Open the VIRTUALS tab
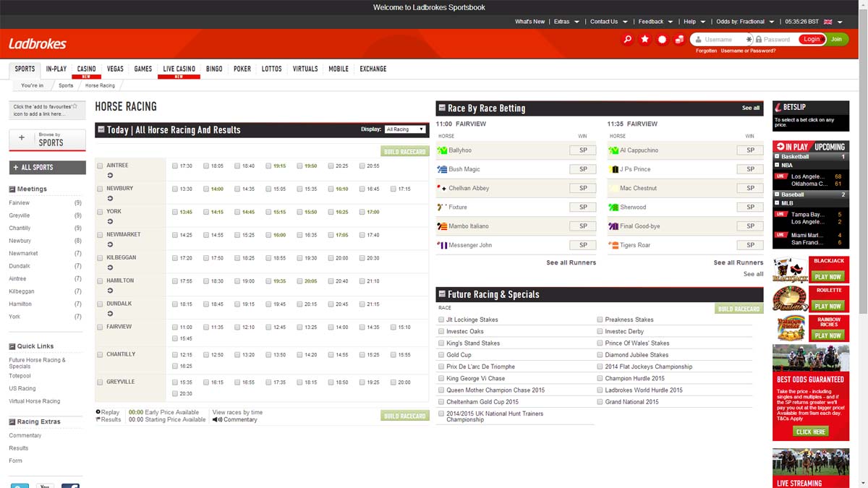Image resolution: width=868 pixels, height=488 pixels. click(x=305, y=69)
